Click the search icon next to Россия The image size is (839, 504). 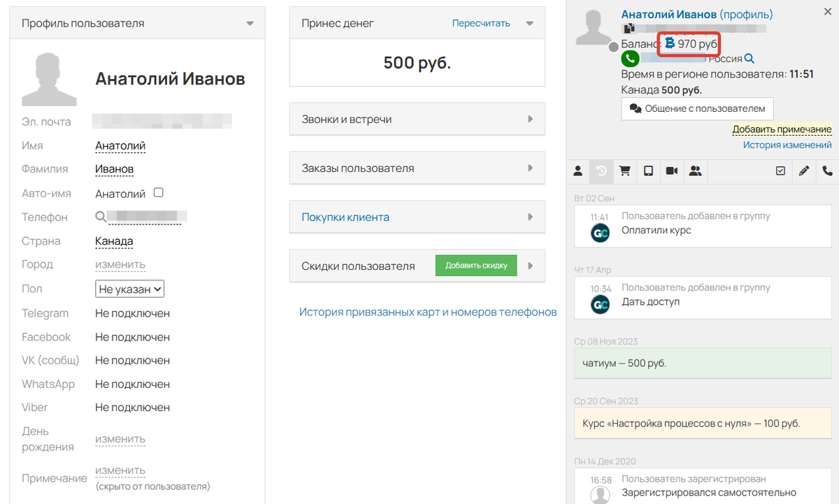click(750, 59)
